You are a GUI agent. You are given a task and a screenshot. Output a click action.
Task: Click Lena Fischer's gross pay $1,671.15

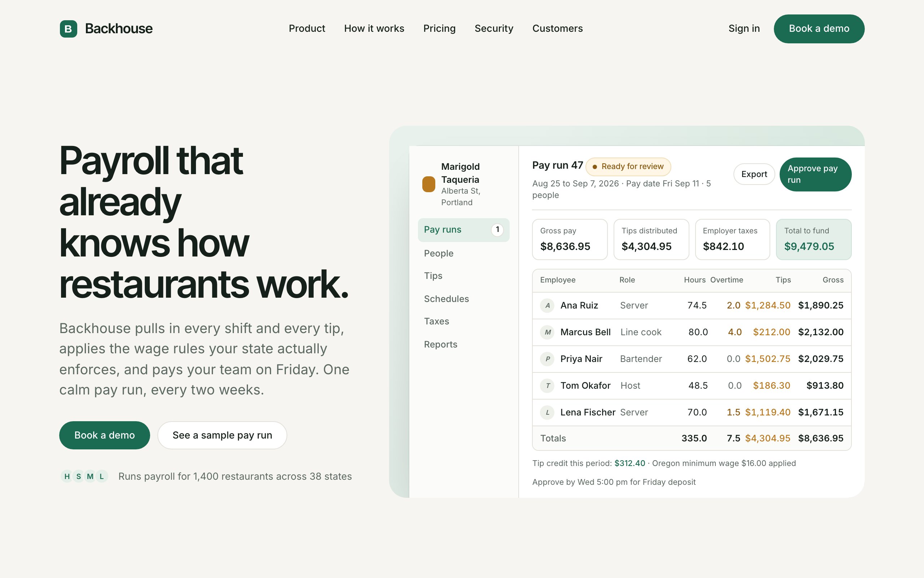(x=821, y=413)
